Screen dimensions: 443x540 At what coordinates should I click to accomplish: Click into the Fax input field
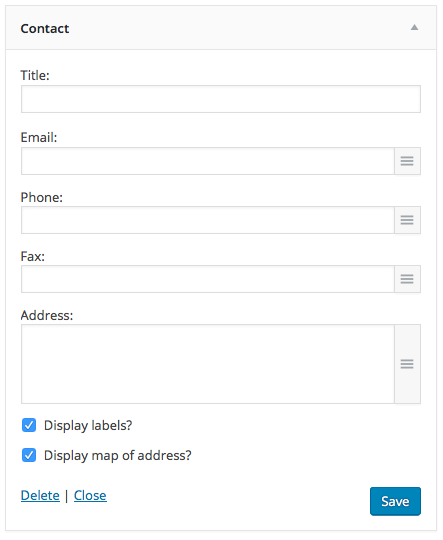tap(208, 279)
